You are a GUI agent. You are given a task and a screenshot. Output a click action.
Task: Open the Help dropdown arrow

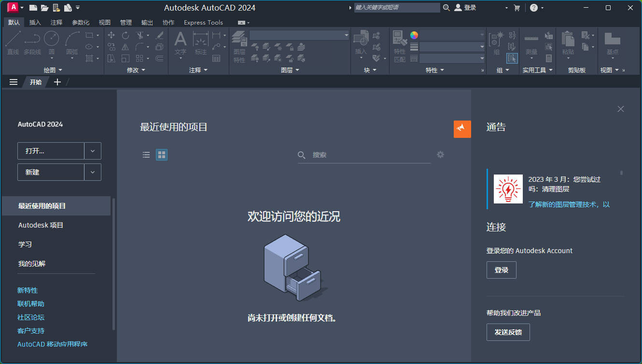(x=543, y=8)
